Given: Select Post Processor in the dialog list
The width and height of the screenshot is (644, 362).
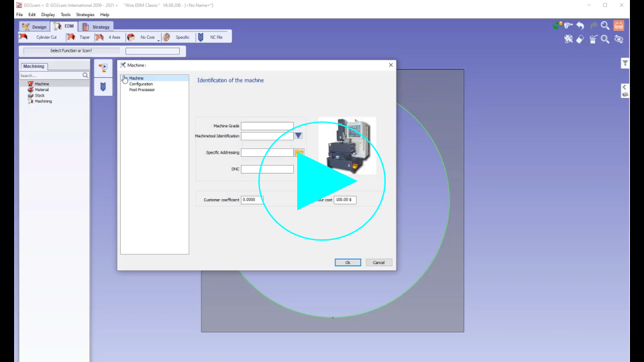Looking at the screenshot, I should pyautogui.click(x=142, y=89).
